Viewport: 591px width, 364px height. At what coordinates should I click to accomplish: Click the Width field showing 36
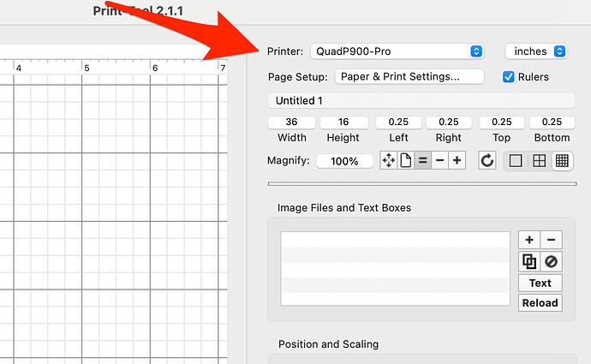click(292, 122)
